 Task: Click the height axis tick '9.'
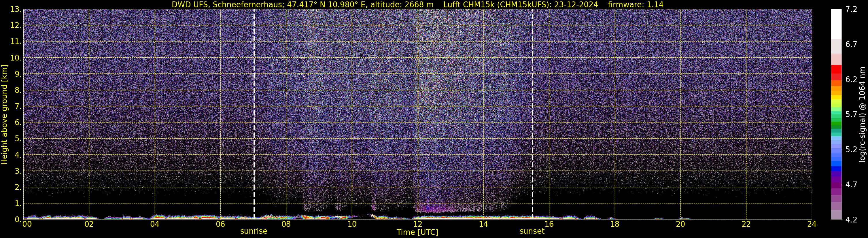(18, 74)
